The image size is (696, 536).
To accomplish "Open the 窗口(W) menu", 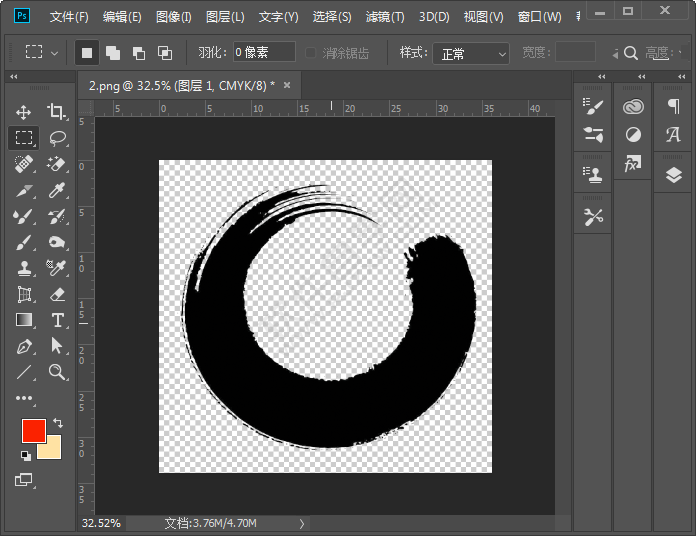I will tap(539, 17).
